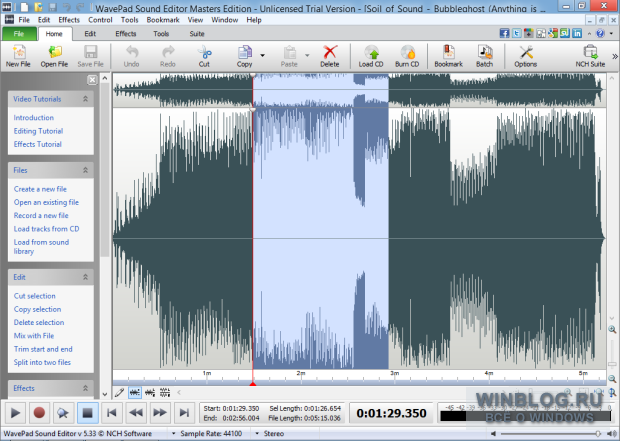Switch to the Edit ribbon tab
This screenshot has height=441, width=620.
coord(90,34)
